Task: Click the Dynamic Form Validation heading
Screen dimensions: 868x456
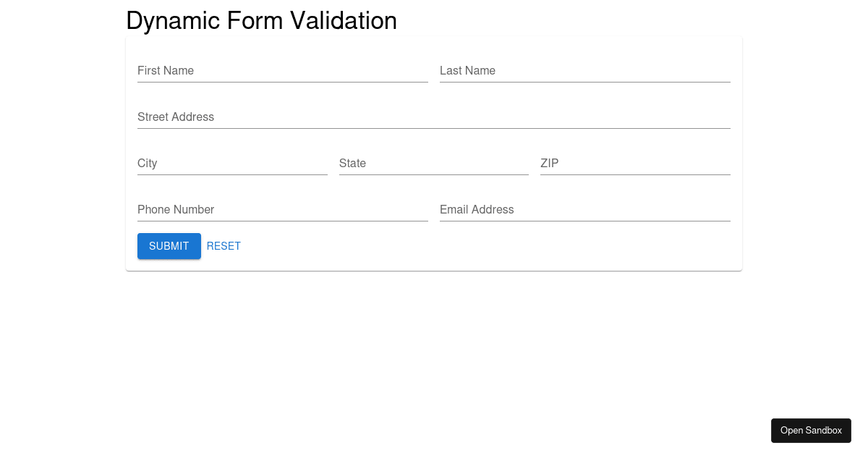Action: 261,20
